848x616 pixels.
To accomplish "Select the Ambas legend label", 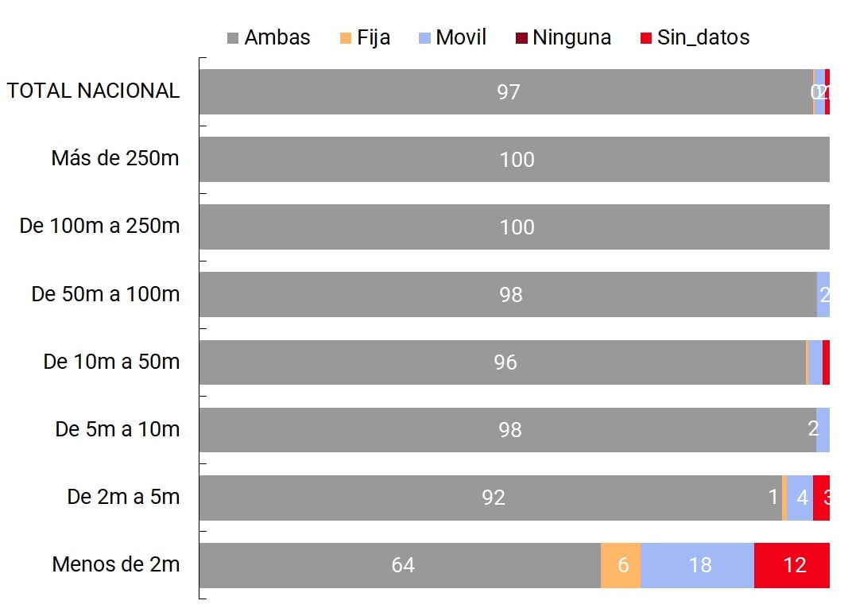I will point(277,37).
